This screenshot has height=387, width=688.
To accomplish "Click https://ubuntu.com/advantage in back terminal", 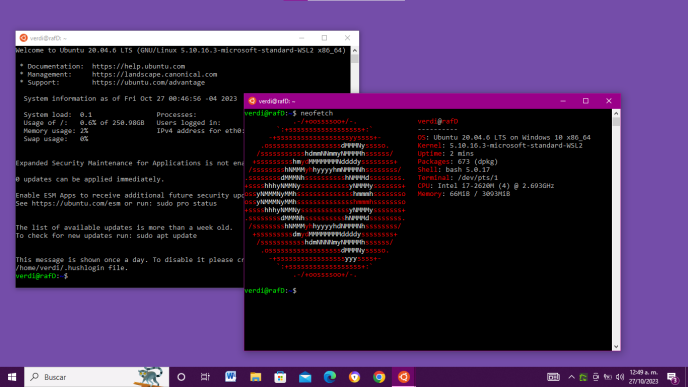I will (148, 82).
